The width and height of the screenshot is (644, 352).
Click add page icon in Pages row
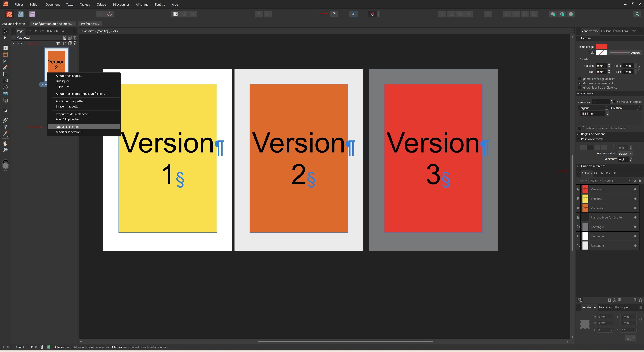click(65, 43)
